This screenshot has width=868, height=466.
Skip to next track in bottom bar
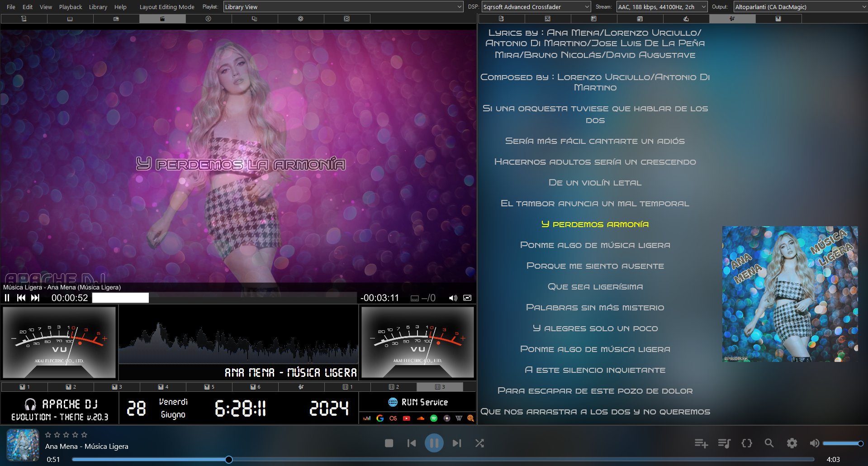click(457, 443)
